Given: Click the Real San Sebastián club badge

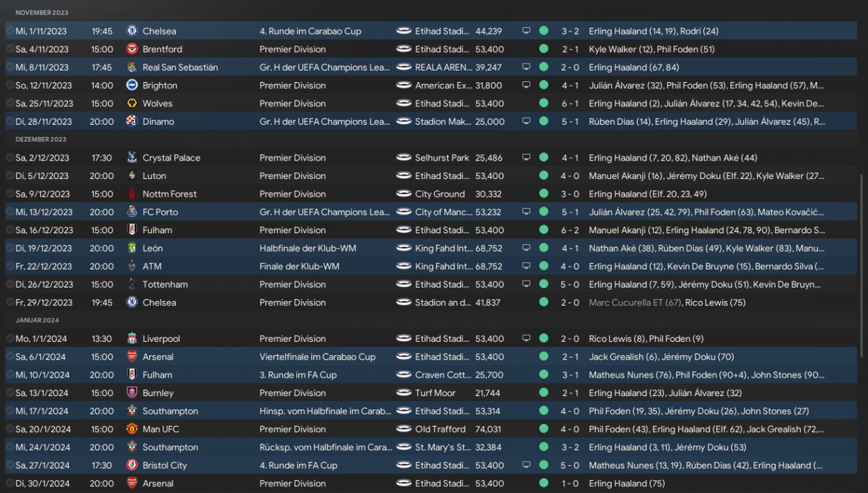Looking at the screenshot, I should click(x=132, y=67).
